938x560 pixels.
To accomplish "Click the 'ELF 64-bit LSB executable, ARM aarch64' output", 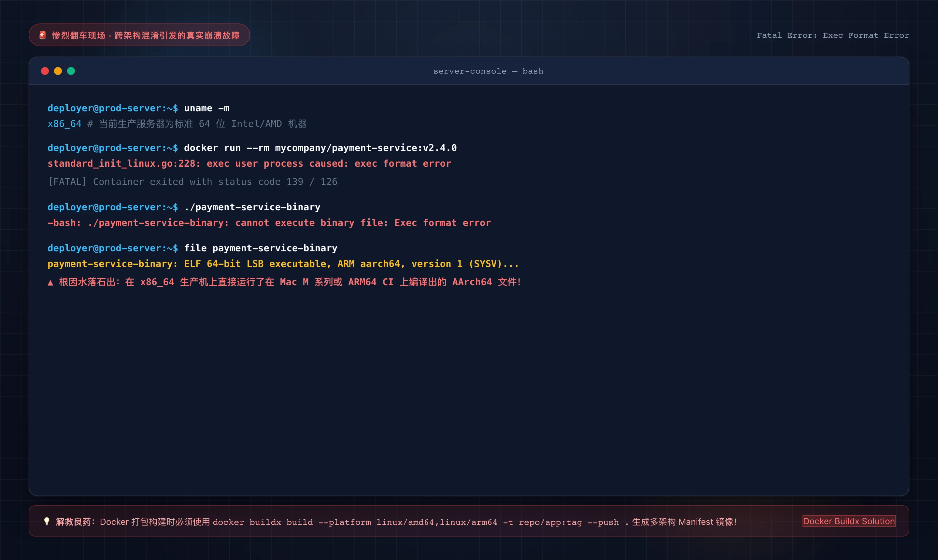I will click(x=283, y=264).
